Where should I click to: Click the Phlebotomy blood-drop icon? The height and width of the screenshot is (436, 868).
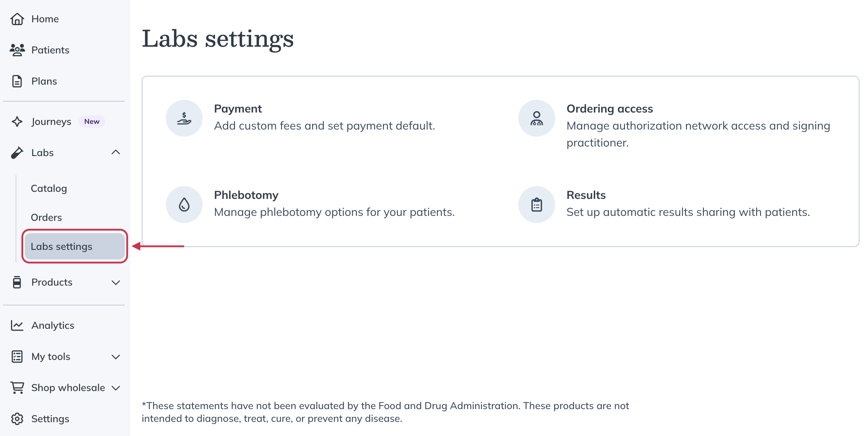[184, 204]
